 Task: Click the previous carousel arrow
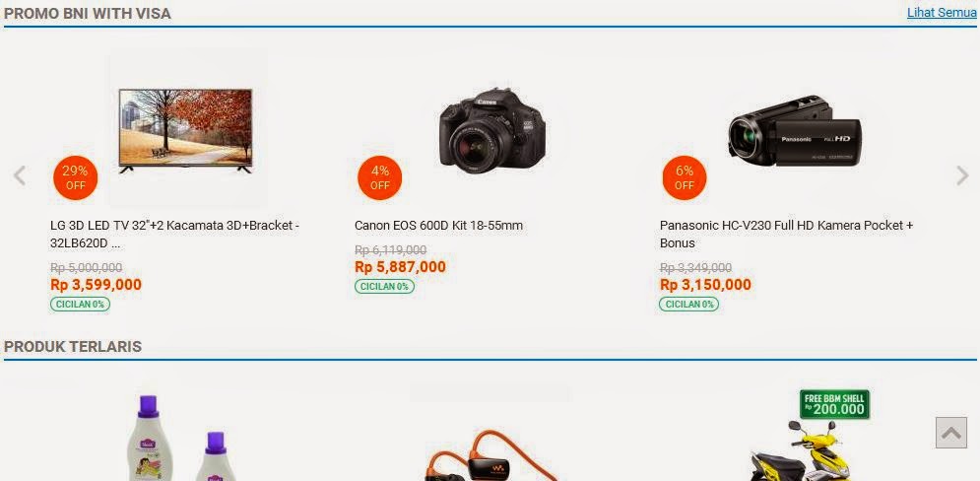click(x=20, y=175)
